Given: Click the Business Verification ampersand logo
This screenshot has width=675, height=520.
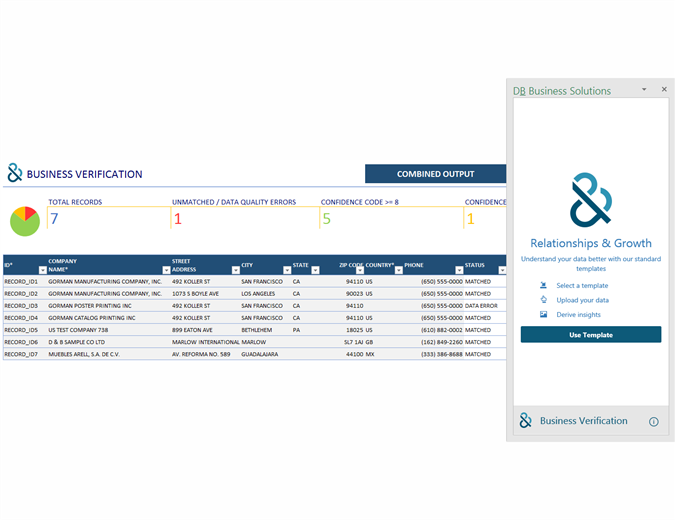Looking at the screenshot, I should click(x=15, y=173).
